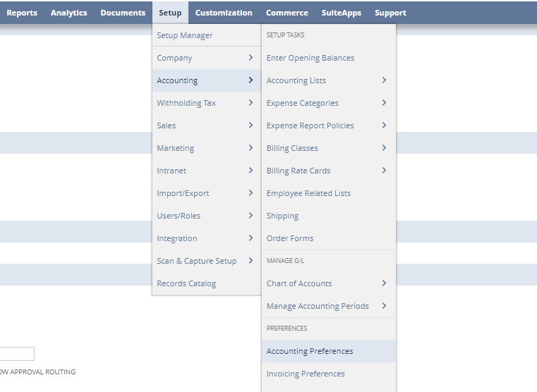
Task: Open the Support menu
Action: (x=390, y=13)
